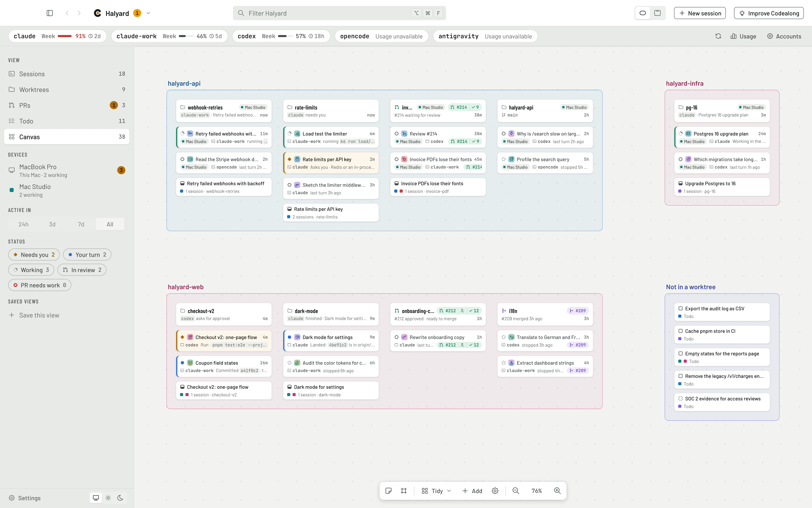Select the Sessions view
This screenshot has height=508, width=812.
coord(67,74)
